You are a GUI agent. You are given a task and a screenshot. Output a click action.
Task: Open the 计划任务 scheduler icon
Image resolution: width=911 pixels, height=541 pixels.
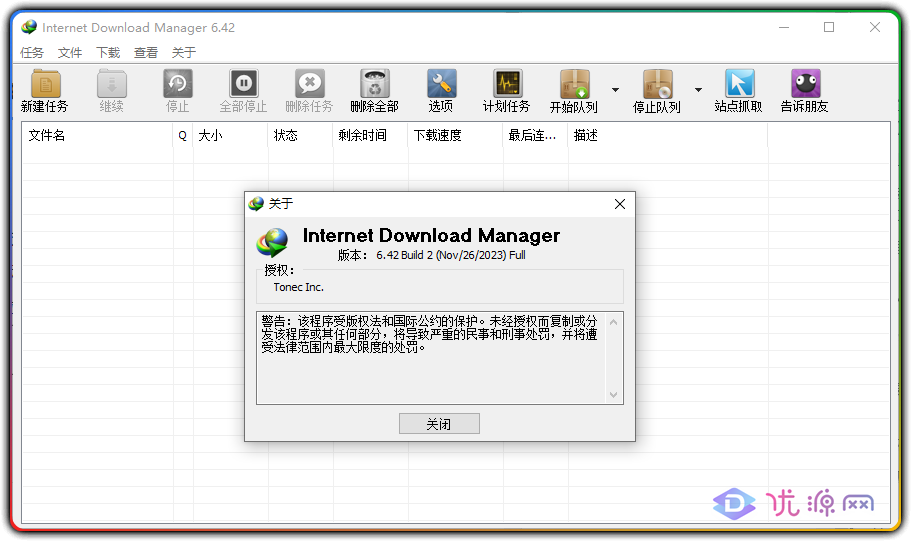point(507,84)
